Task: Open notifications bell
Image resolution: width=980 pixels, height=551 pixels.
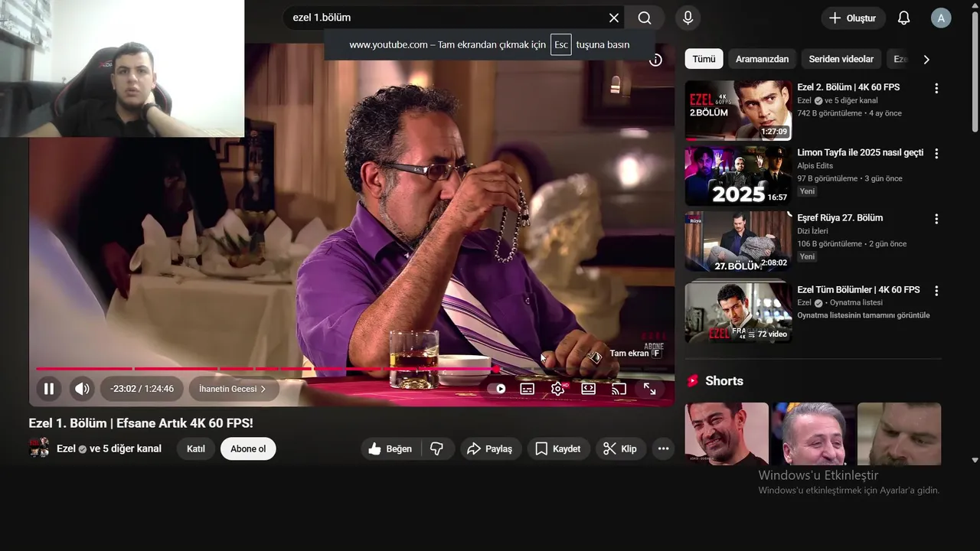Action: (x=903, y=18)
